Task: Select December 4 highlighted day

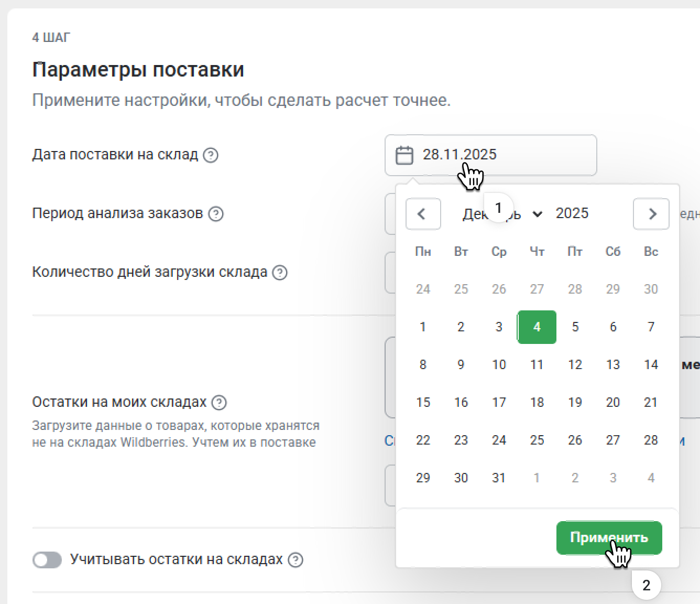Action: (537, 327)
